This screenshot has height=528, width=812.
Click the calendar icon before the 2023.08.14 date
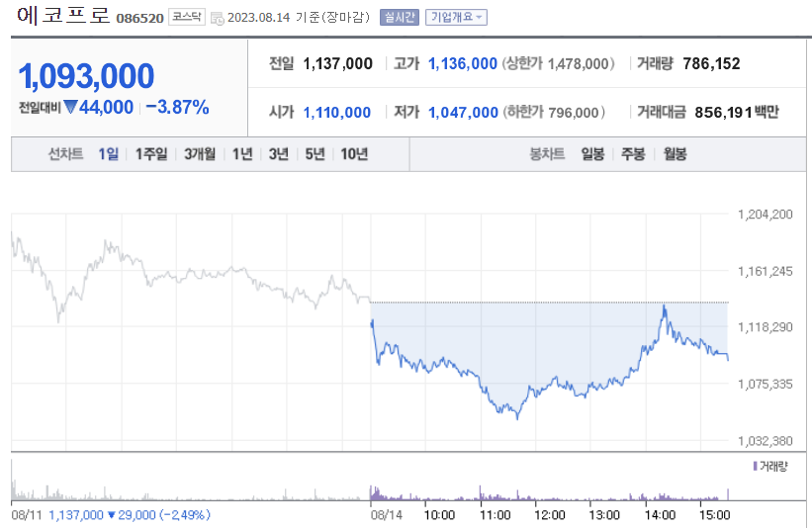pyautogui.click(x=218, y=18)
